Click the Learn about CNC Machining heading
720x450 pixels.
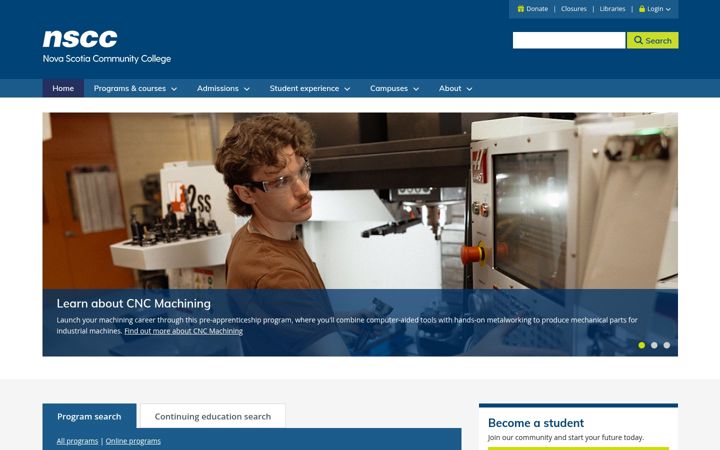pos(134,304)
